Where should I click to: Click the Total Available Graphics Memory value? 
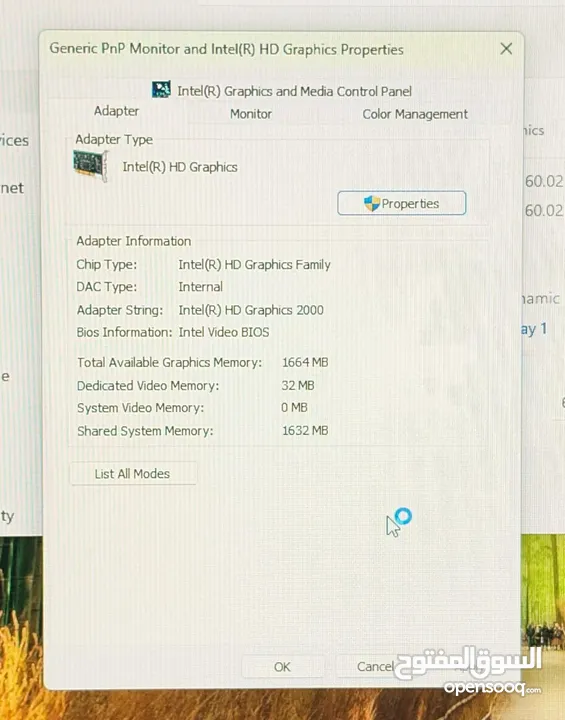click(x=305, y=362)
